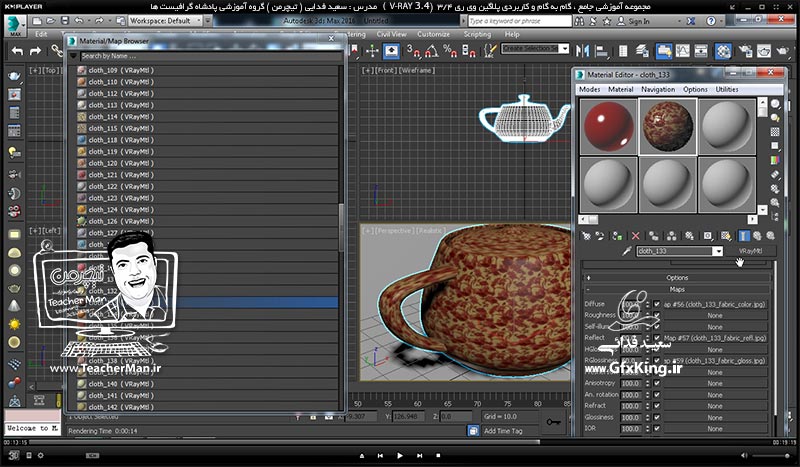Screen dimensions: 800x467
Task: Toggle the Reflect map checkbox
Action: click(x=657, y=338)
